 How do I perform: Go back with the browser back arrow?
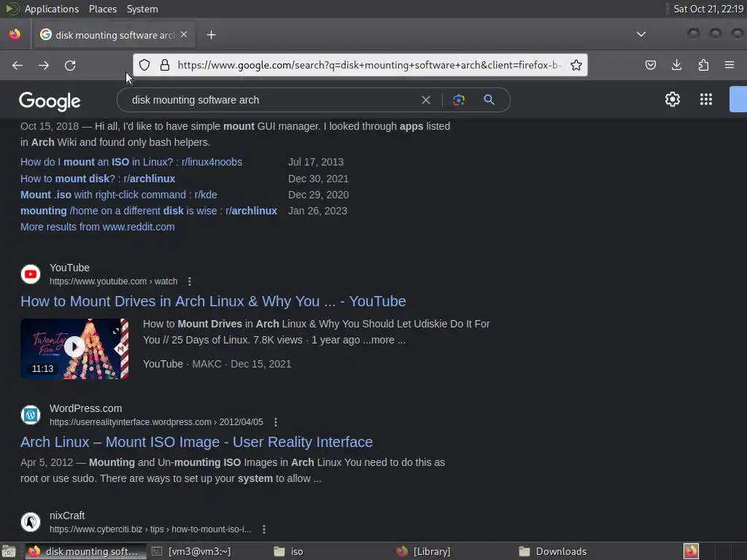point(18,65)
